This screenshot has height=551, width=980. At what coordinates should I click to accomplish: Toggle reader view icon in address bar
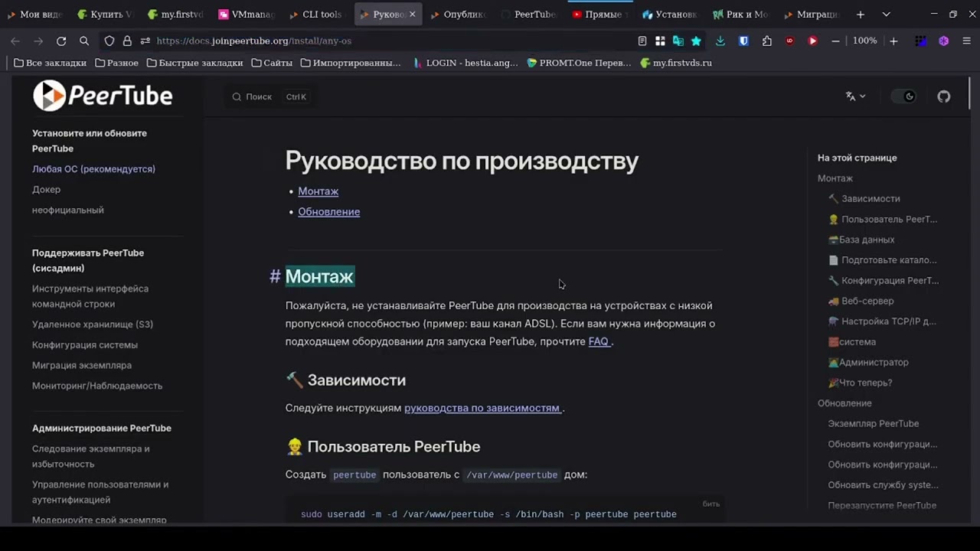642,41
